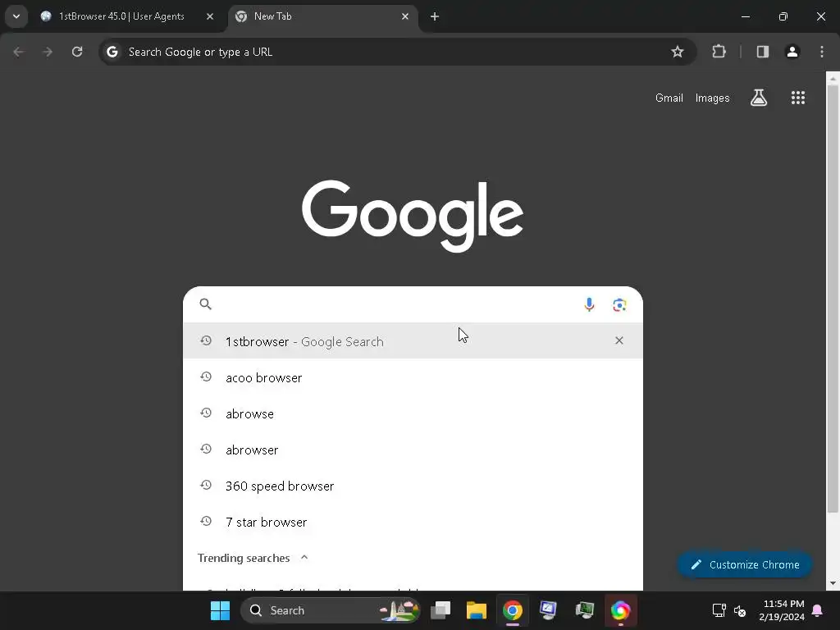Viewport: 840px width, 630px height.
Task: Click the Customize Chrome button
Action: click(745, 564)
